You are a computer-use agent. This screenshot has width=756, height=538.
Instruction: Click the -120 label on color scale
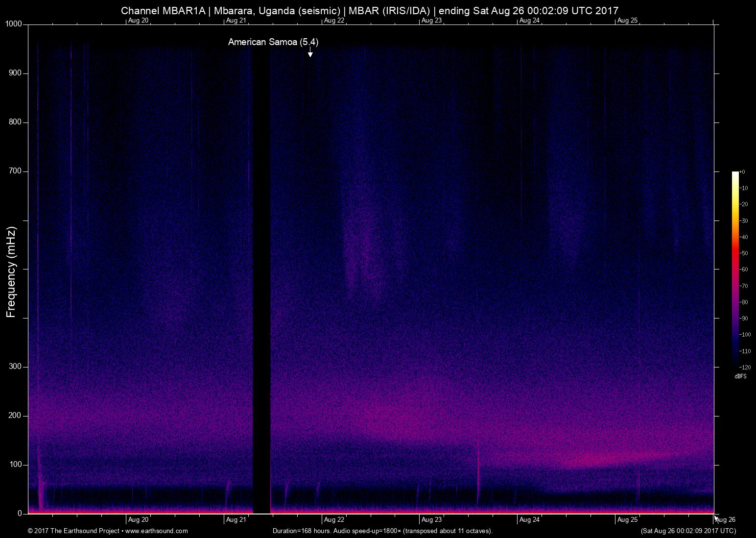click(x=744, y=367)
